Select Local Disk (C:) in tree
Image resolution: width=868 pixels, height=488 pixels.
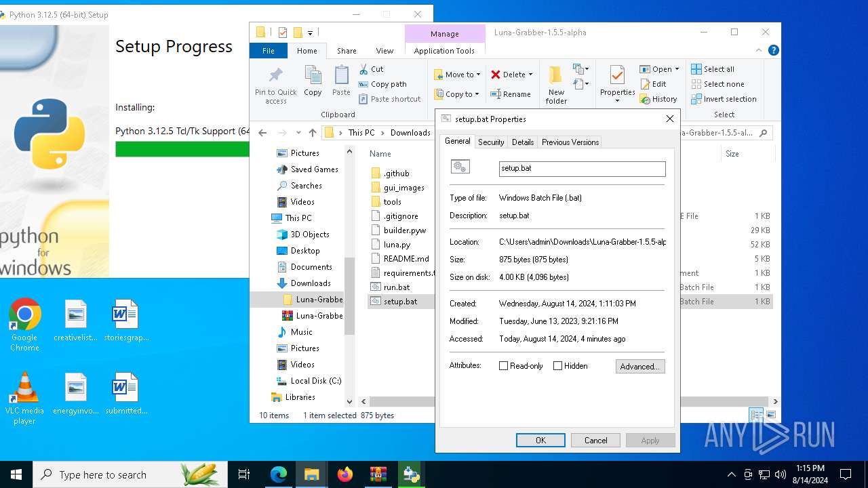tap(316, 381)
